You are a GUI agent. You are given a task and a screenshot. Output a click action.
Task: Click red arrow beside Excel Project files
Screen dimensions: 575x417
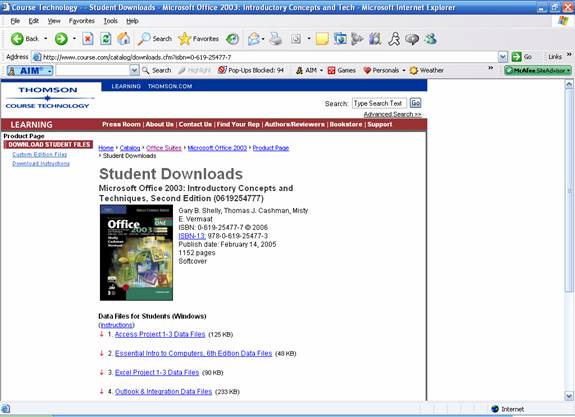coord(102,372)
